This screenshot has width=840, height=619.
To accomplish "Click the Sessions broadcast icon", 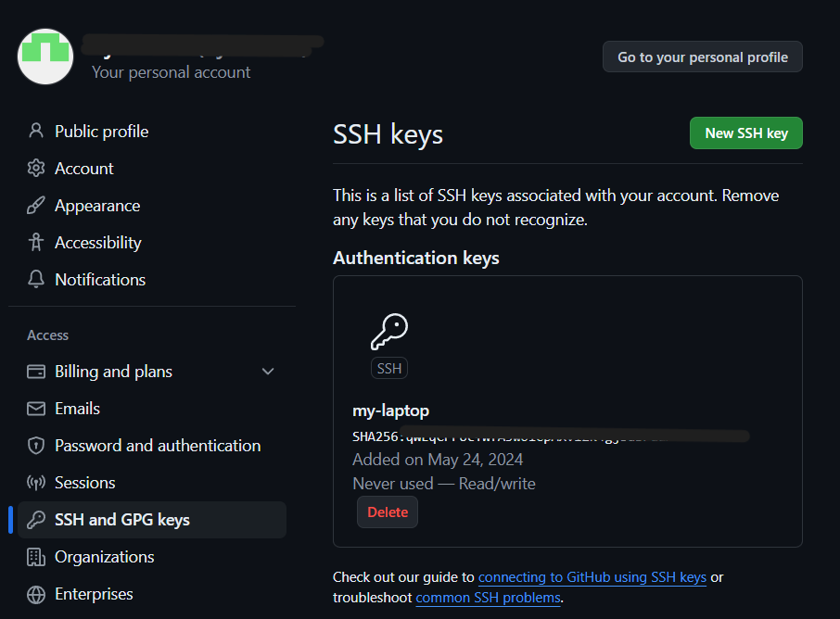I will [35, 482].
